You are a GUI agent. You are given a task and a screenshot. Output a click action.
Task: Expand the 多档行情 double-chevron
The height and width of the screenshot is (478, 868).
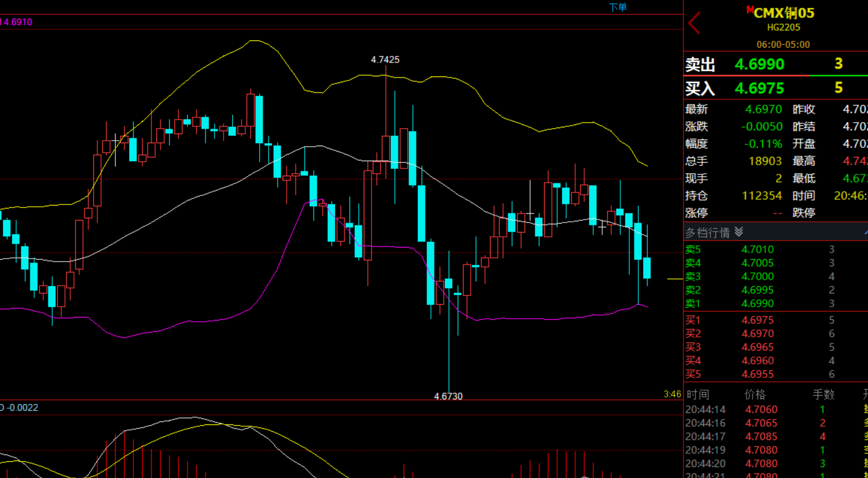coord(739,232)
